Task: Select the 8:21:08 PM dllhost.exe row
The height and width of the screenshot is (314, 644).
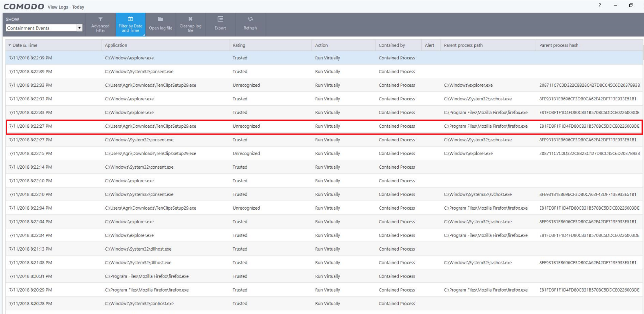Action: tap(324, 263)
